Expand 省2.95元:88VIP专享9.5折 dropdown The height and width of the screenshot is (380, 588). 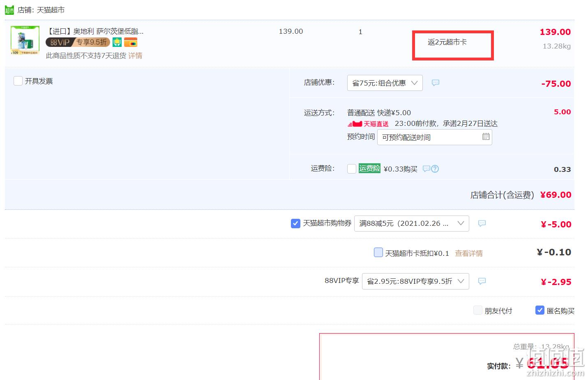(x=415, y=281)
